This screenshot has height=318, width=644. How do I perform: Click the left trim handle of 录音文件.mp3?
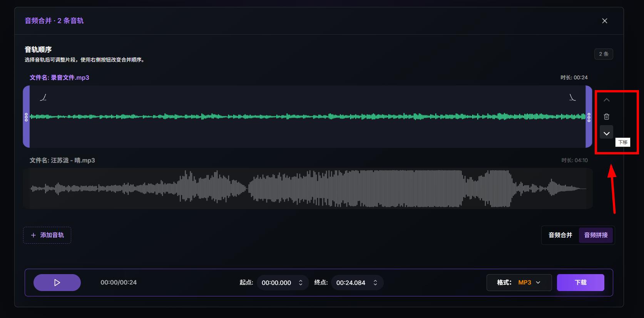click(26, 117)
